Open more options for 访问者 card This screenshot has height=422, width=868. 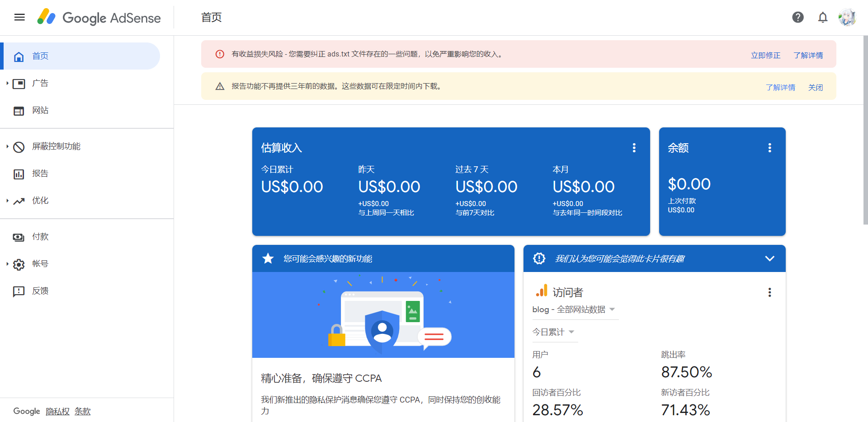tap(769, 292)
